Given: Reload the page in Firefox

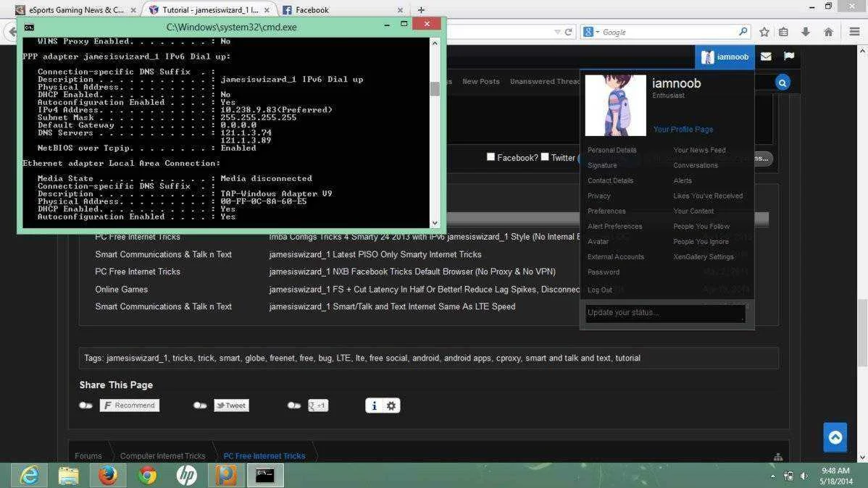Looking at the screenshot, I should [x=568, y=32].
